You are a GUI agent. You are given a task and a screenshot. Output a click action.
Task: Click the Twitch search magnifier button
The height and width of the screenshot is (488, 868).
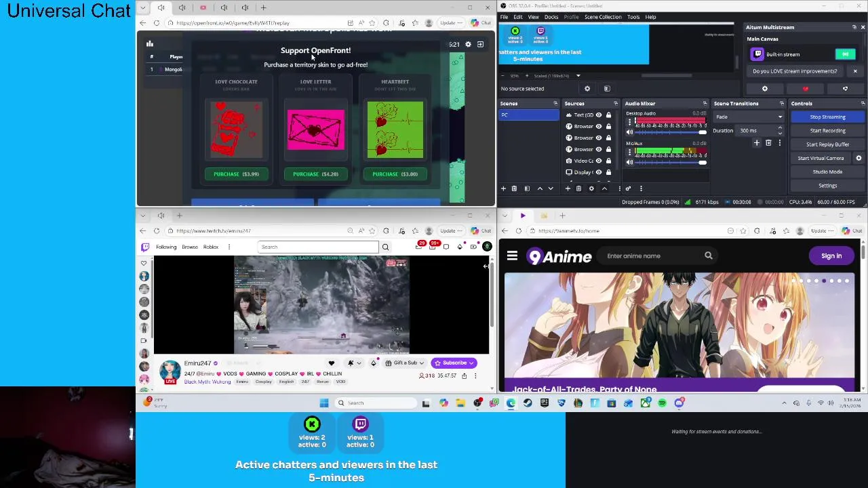pyautogui.click(x=385, y=247)
